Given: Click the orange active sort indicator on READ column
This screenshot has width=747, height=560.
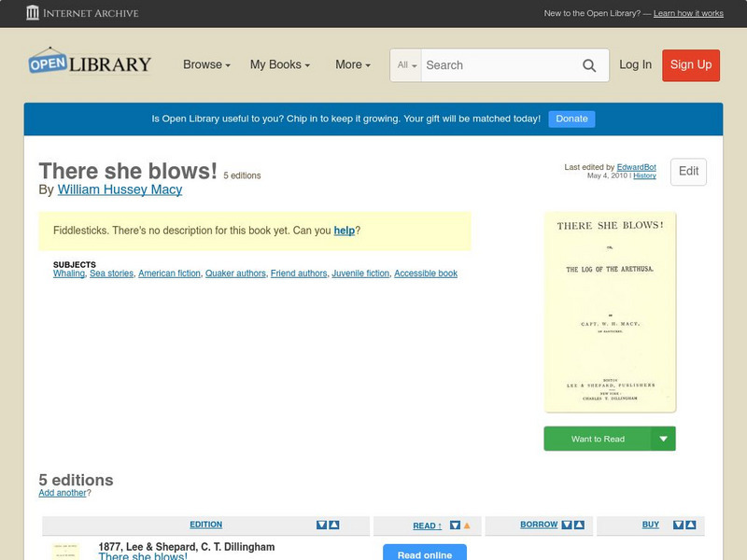Looking at the screenshot, I should (465, 525).
